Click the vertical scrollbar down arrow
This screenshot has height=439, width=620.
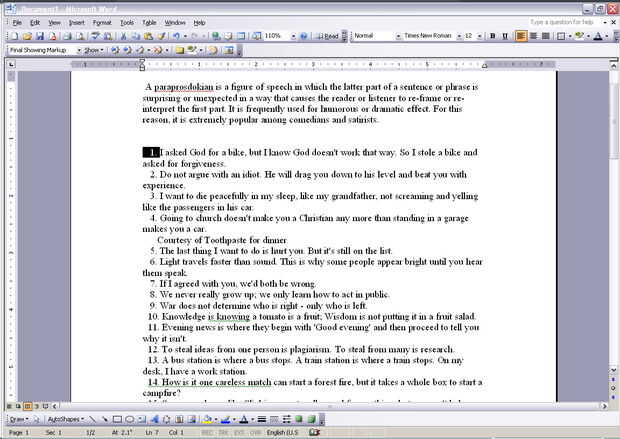click(613, 370)
